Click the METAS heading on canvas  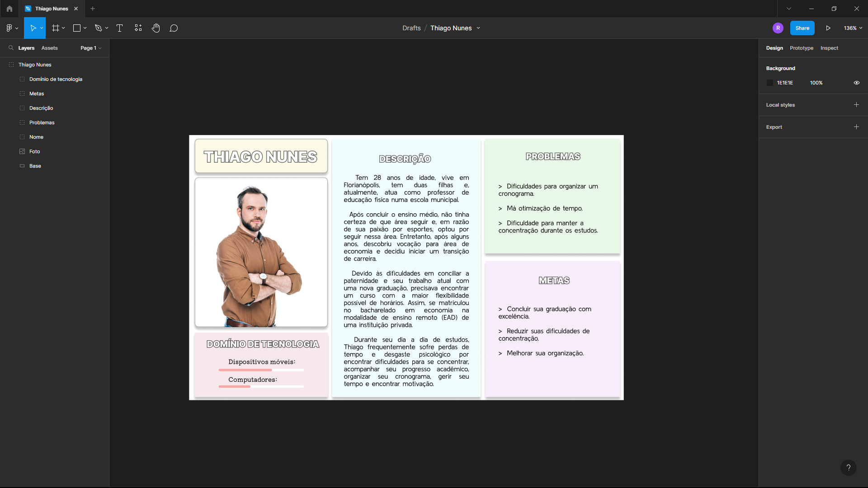tap(554, 281)
